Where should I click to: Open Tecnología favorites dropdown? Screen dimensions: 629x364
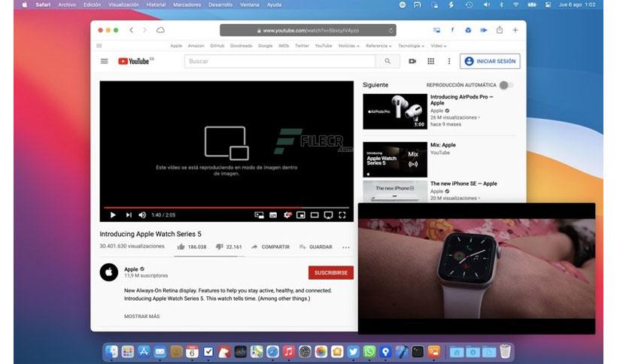click(411, 46)
